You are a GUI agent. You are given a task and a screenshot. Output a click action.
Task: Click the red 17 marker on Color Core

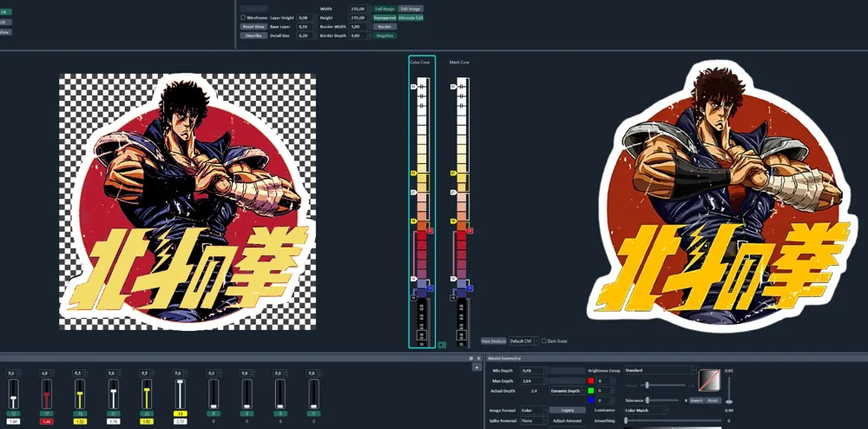431,230
